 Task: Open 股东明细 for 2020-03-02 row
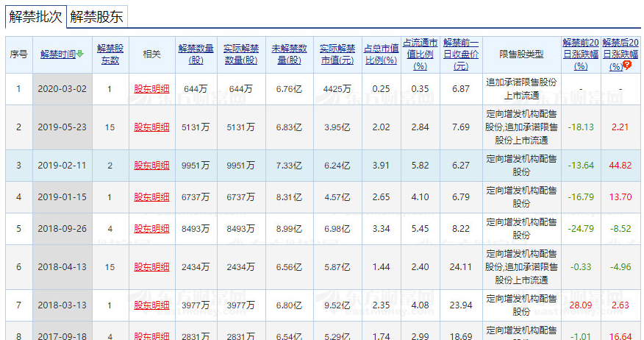point(151,89)
